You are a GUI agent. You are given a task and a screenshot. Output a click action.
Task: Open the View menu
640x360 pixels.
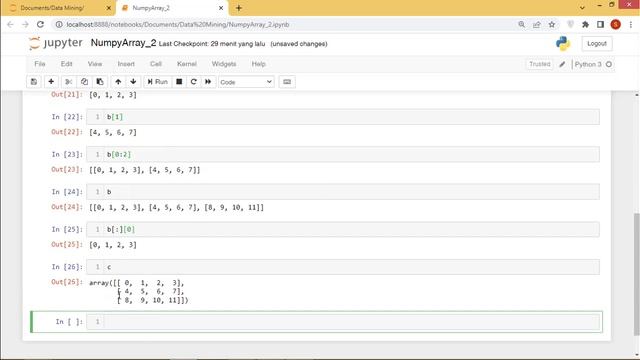tap(95, 64)
